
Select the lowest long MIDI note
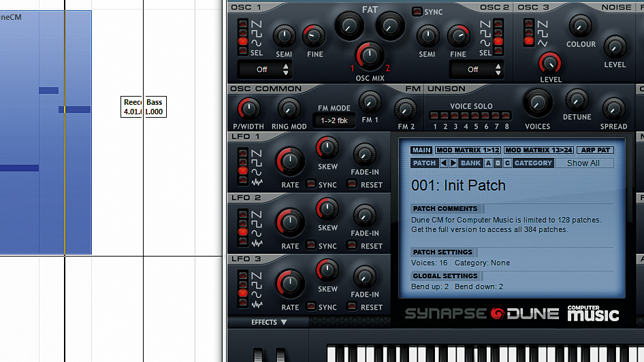(x=19, y=168)
